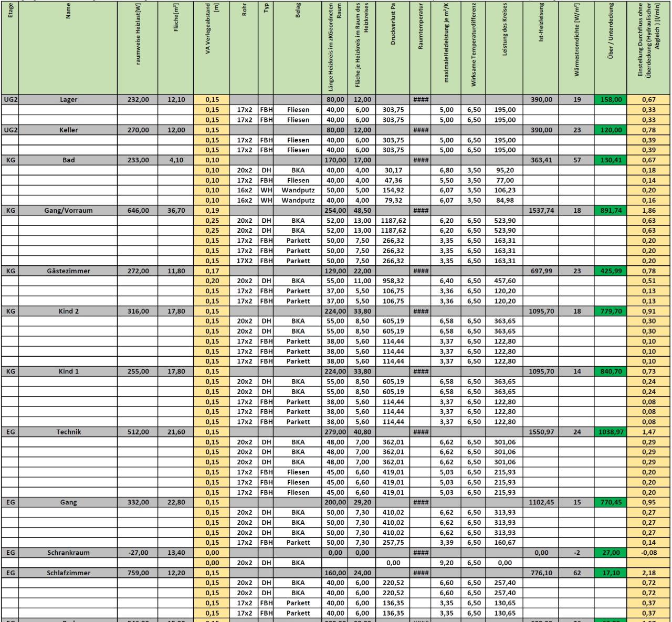
Task: Click the 'raumweise Heizlast[W]' header cell
Action: coord(138,47)
